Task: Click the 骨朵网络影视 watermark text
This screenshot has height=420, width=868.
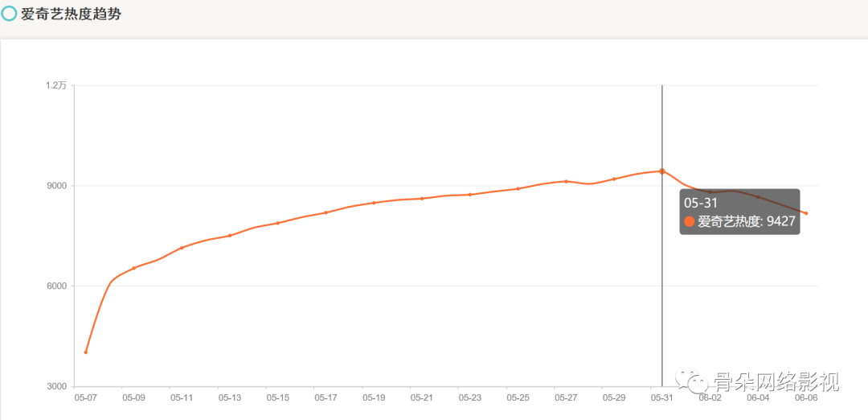Action: pyautogui.click(x=776, y=381)
